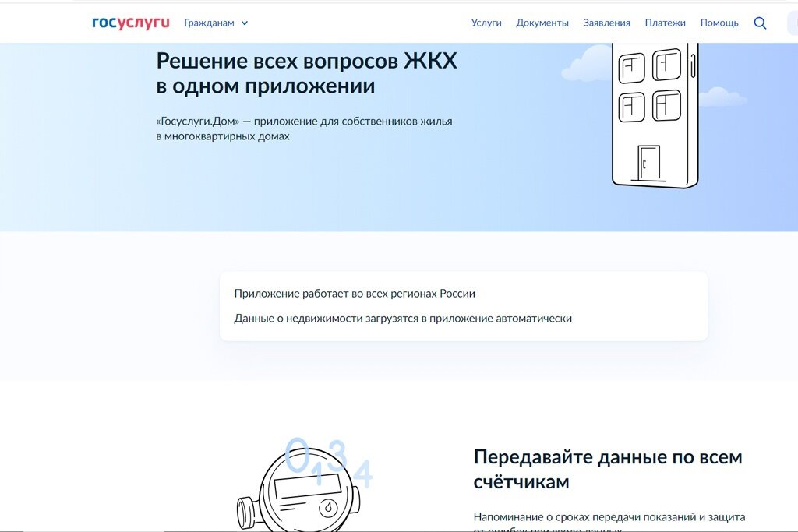Viewport: 798px width, 532px height.
Task: Click the line about regions of Russia
Action: pyautogui.click(x=355, y=294)
